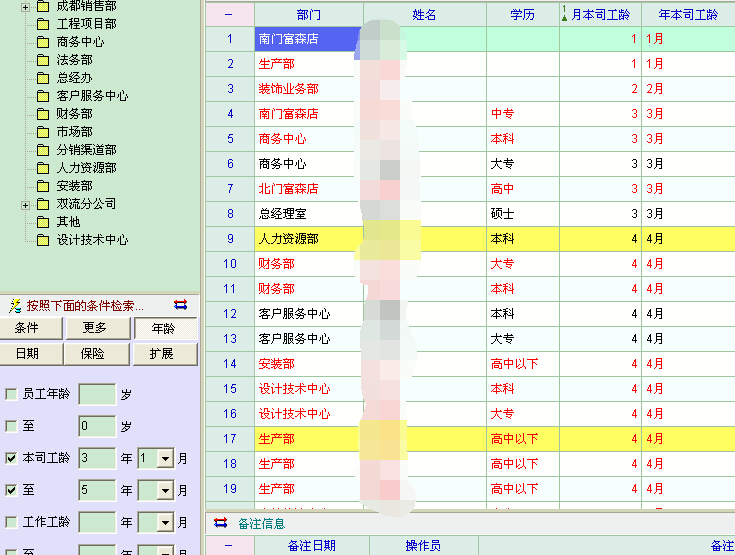Click the toggle icon next to 备注信息
The height and width of the screenshot is (555, 735).
[220, 523]
